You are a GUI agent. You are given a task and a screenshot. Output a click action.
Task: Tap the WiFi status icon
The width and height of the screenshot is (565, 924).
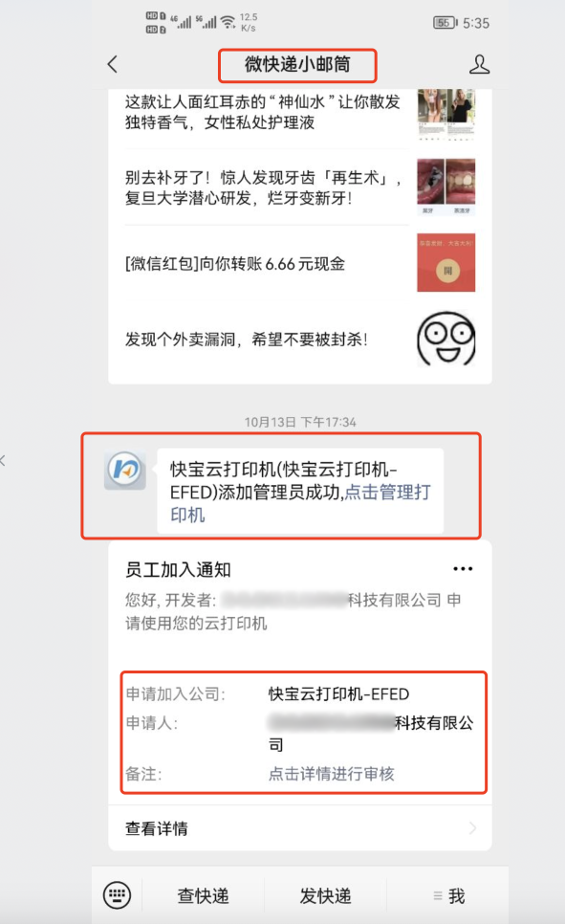click(x=228, y=22)
